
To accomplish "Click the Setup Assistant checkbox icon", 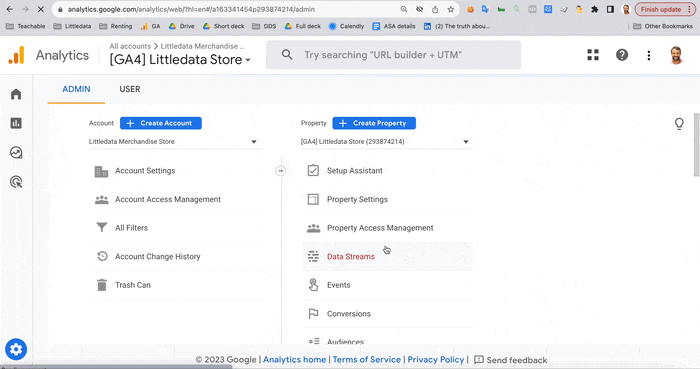I will click(x=313, y=170).
